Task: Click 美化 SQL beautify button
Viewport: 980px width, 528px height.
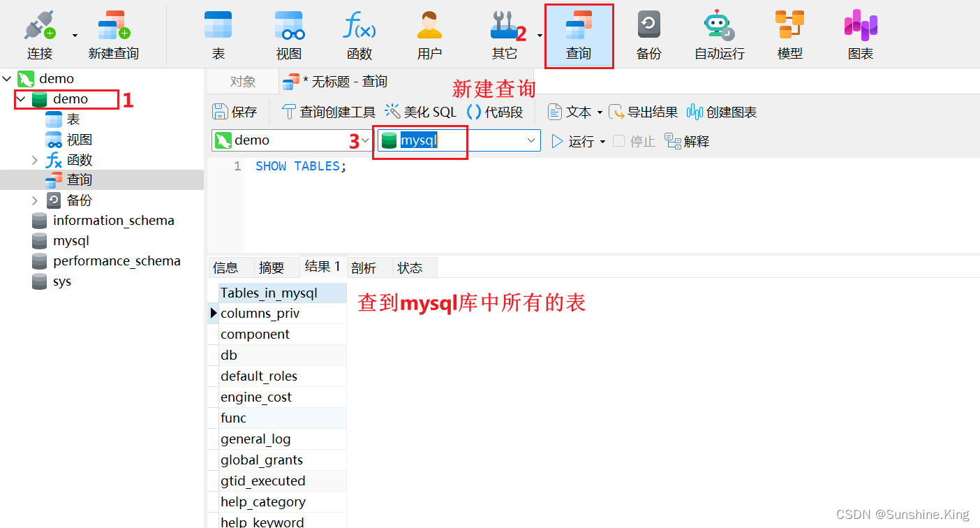Action: tap(420, 112)
